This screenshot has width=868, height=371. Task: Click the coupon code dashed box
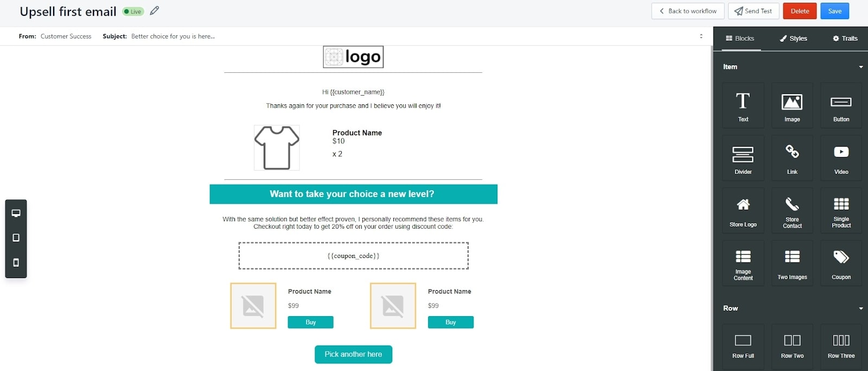click(353, 256)
